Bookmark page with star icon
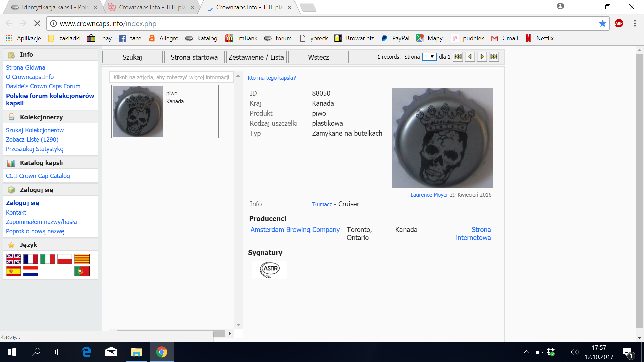This screenshot has height=362, width=644. click(x=603, y=23)
